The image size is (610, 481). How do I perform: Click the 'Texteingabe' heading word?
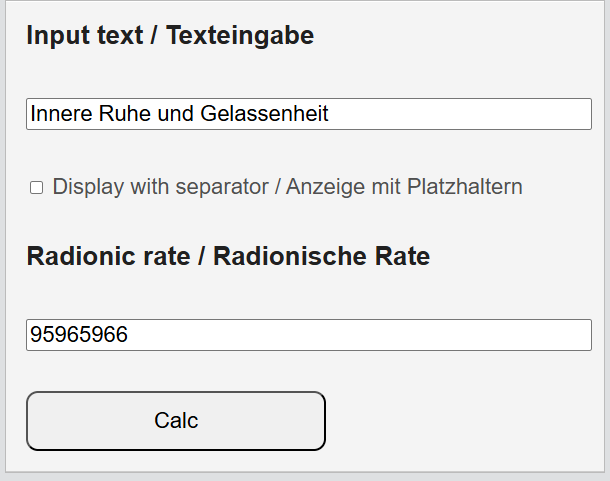tap(240, 36)
